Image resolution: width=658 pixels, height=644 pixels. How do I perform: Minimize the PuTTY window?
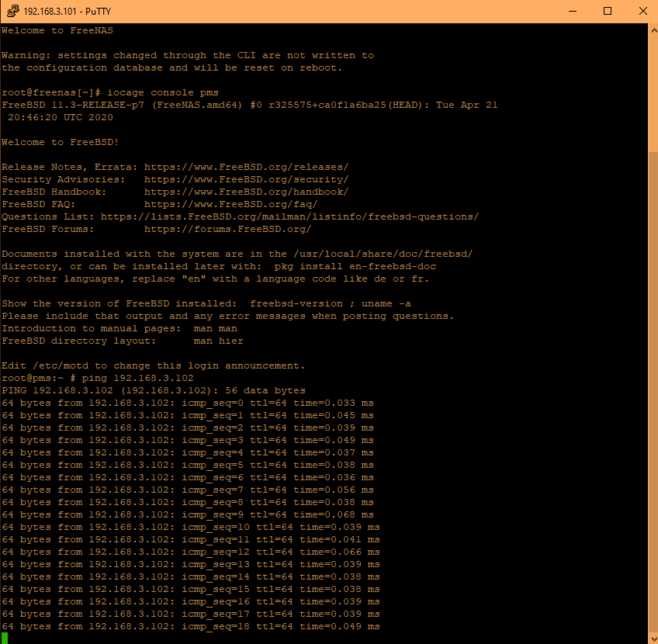(x=573, y=11)
